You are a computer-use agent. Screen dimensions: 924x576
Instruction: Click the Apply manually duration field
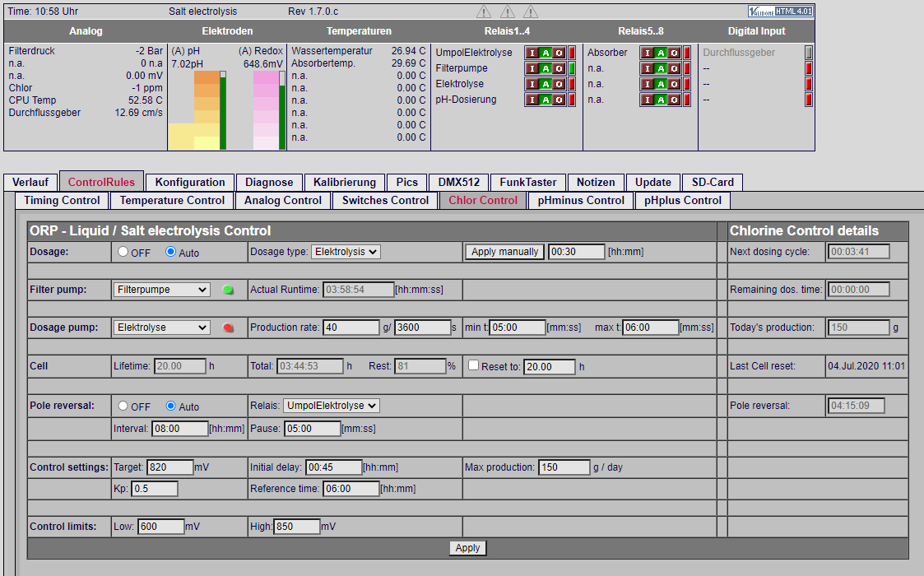coord(576,252)
